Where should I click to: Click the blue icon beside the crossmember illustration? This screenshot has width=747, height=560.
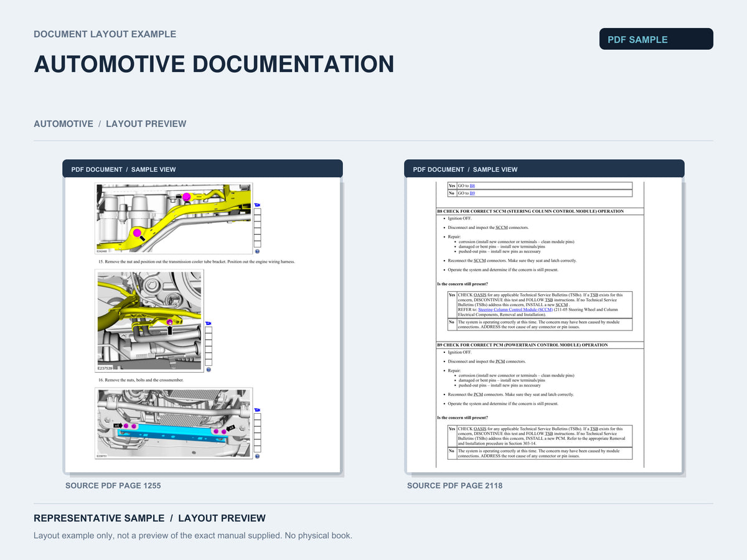[x=257, y=409]
